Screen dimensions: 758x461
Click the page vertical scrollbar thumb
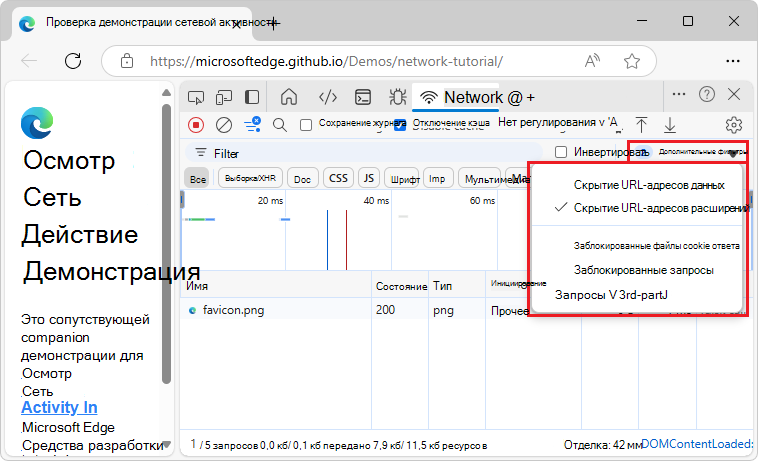166,244
